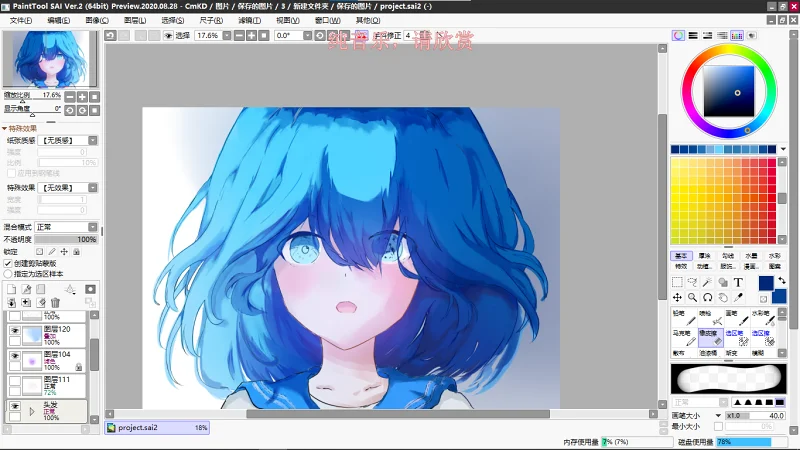The height and width of the screenshot is (450, 800).
Task: Select the 指定为选区样本 radio option
Action: click(x=8, y=274)
